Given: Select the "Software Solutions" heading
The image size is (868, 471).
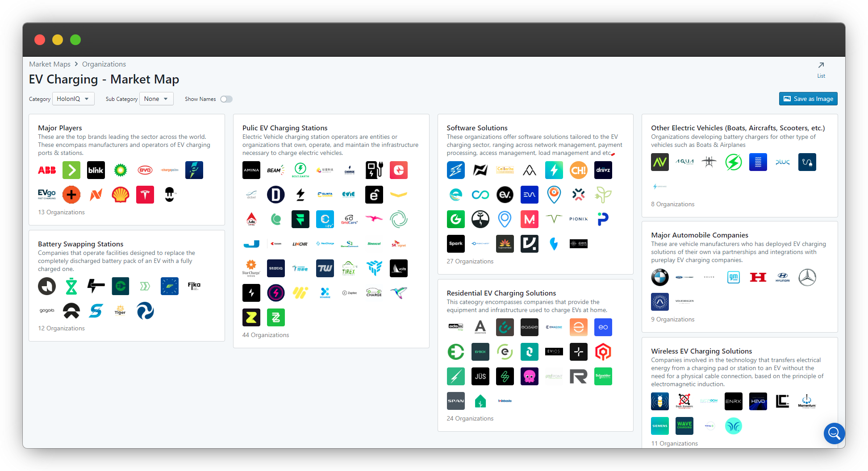Looking at the screenshot, I should 477,128.
